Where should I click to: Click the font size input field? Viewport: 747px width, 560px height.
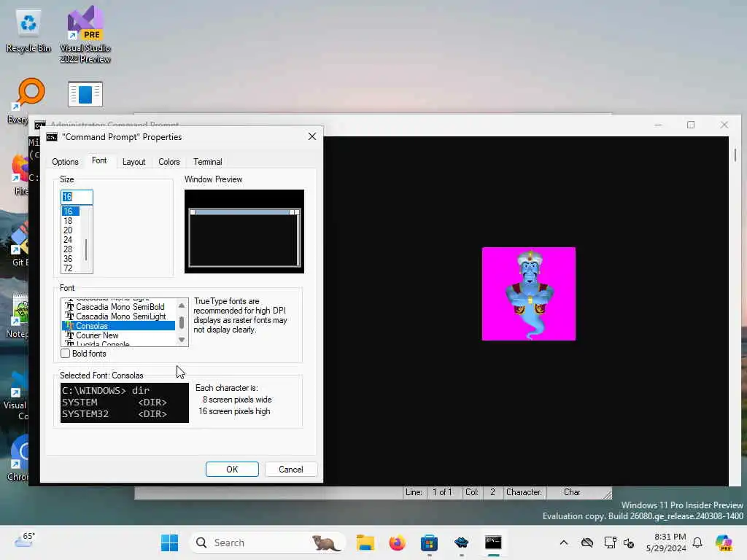[77, 197]
